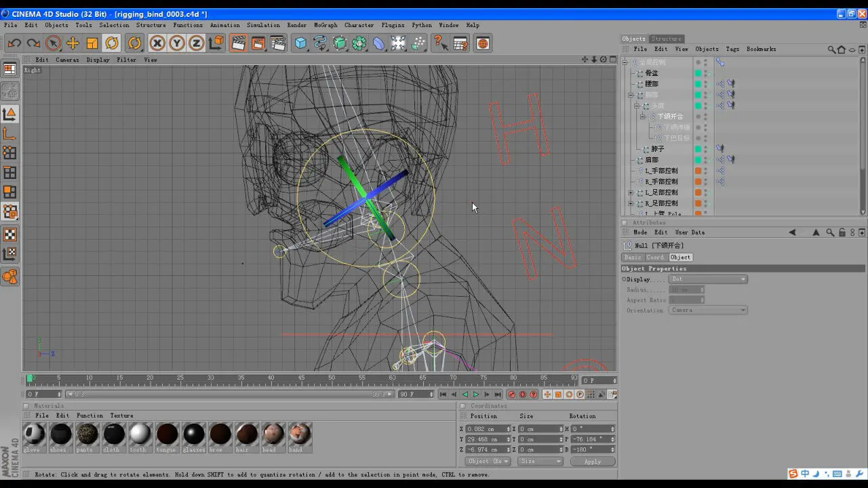Select the Move tool
The image size is (868, 488).
pyautogui.click(x=73, y=43)
